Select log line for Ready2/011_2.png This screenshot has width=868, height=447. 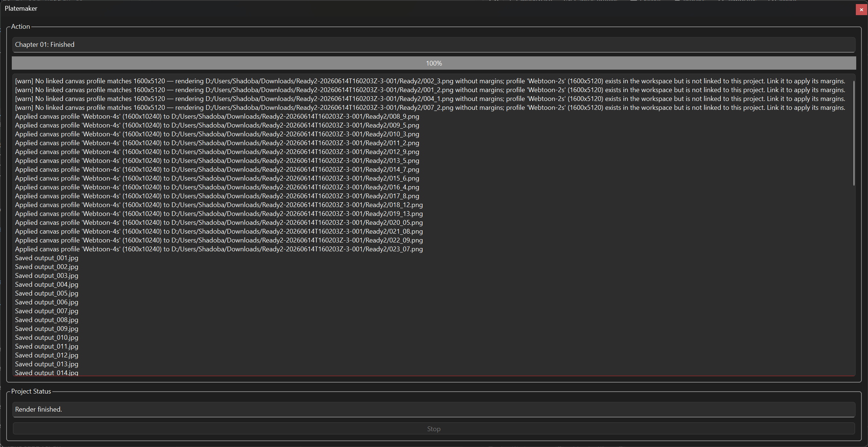(x=217, y=143)
